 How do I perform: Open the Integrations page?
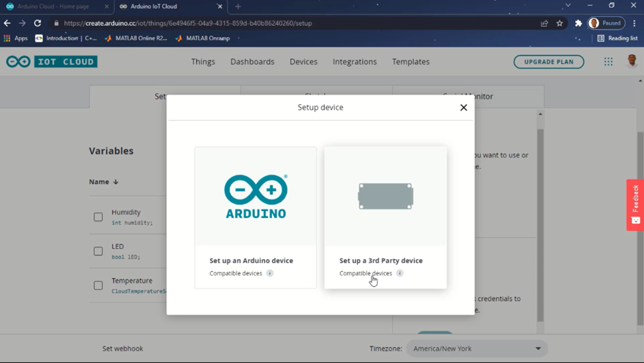(355, 62)
